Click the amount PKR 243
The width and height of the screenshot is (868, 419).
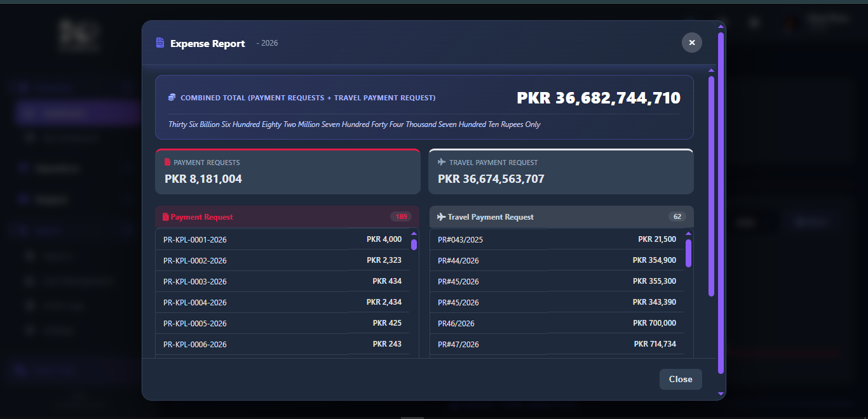pyautogui.click(x=387, y=344)
